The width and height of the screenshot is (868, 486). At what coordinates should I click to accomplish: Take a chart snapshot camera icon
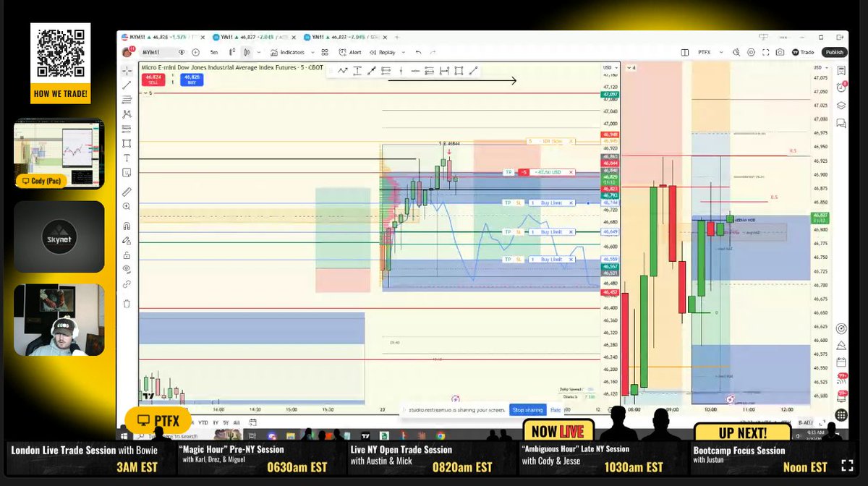(x=780, y=52)
